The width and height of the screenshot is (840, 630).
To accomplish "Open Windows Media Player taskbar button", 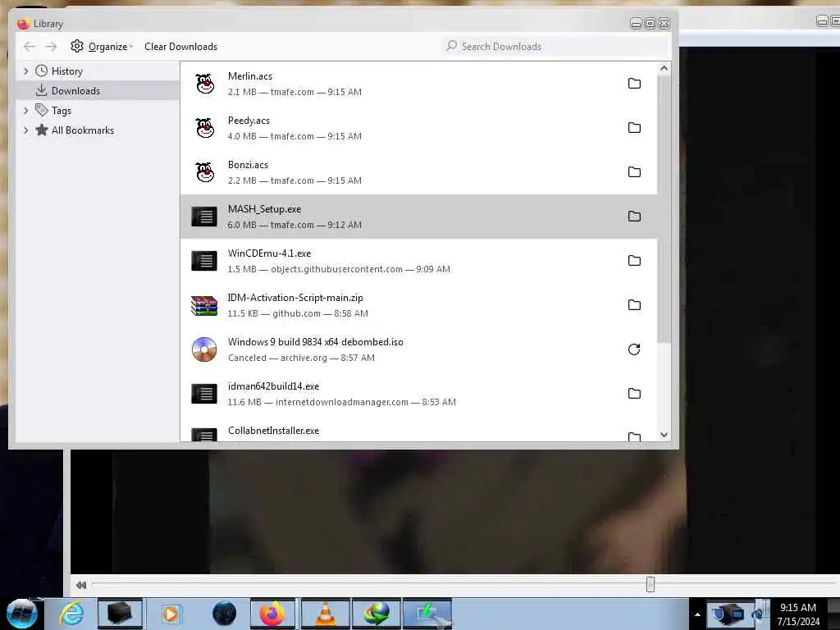I will [171, 614].
